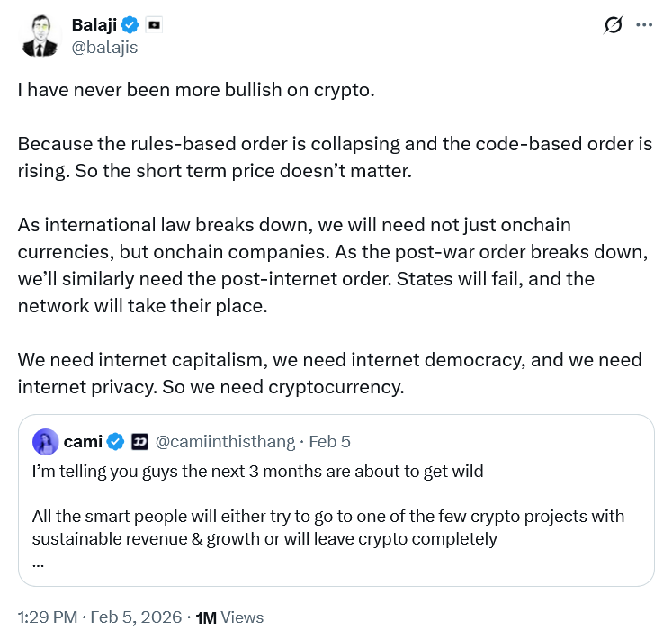
Task: Click the Grok icon on the tweet
Action: [613, 25]
